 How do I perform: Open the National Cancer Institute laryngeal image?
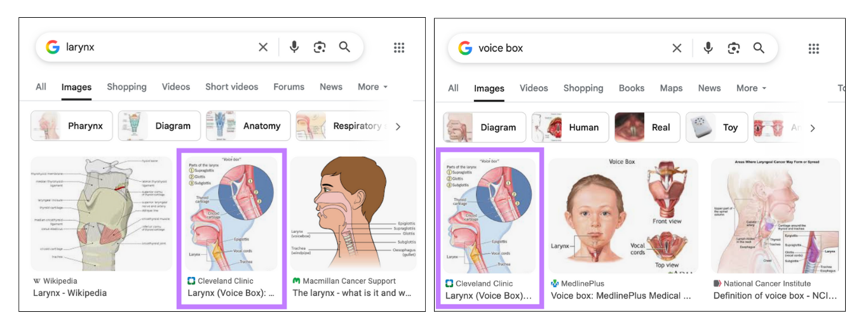tap(776, 216)
